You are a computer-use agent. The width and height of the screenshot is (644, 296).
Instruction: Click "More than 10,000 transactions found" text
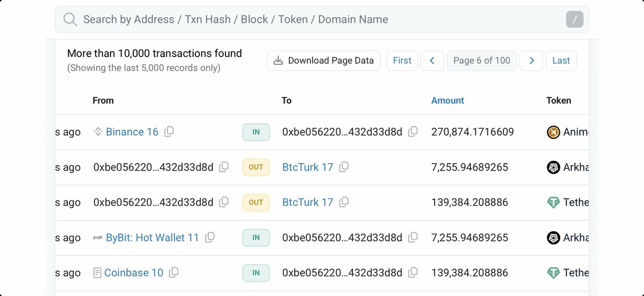point(155,54)
